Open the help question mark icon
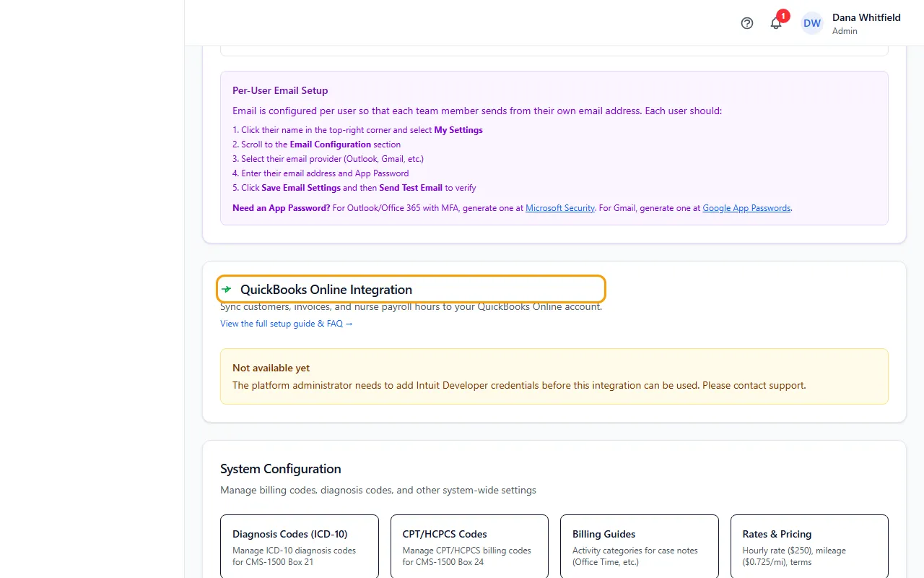 (x=747, y=23)
